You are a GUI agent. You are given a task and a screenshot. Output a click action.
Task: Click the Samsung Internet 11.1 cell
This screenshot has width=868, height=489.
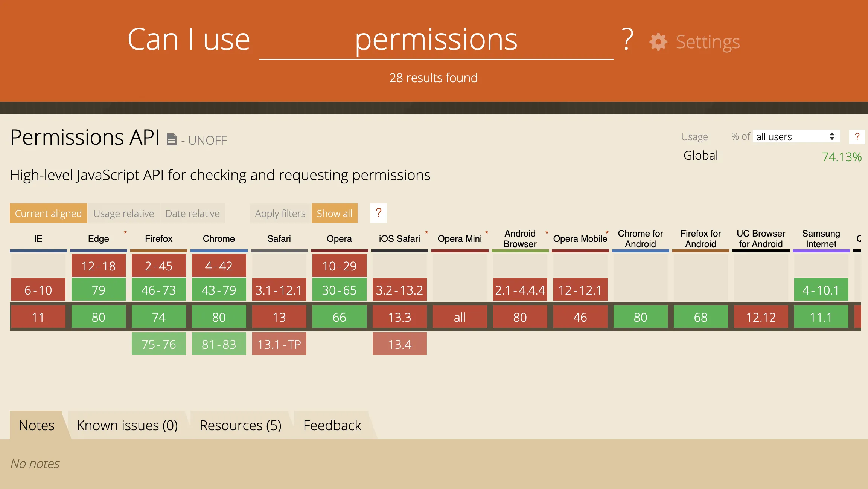[x=821, y=317]
